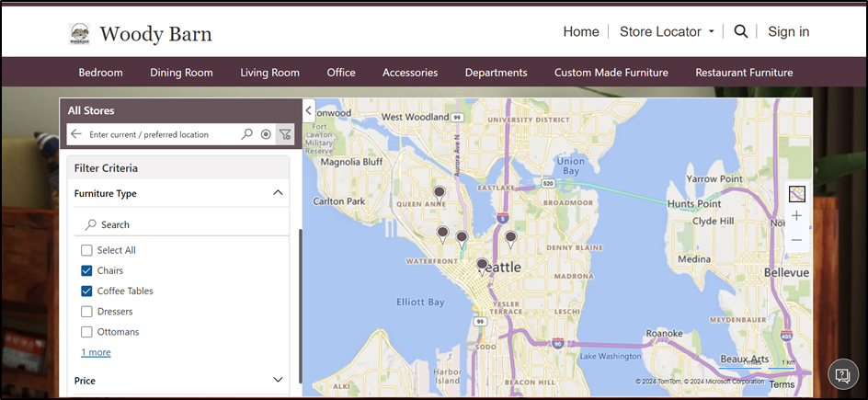The height and width of the screenshot is (400, 868).
Task: Collapse the Furniture Type section
Action: pyautogui.click(x=278, y=193)
